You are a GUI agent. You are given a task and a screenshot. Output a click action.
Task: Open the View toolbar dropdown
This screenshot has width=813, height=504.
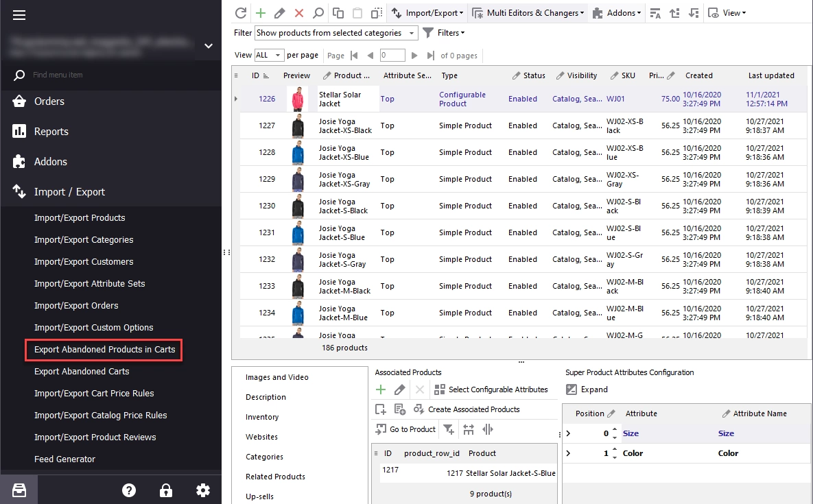click(727, 13)
